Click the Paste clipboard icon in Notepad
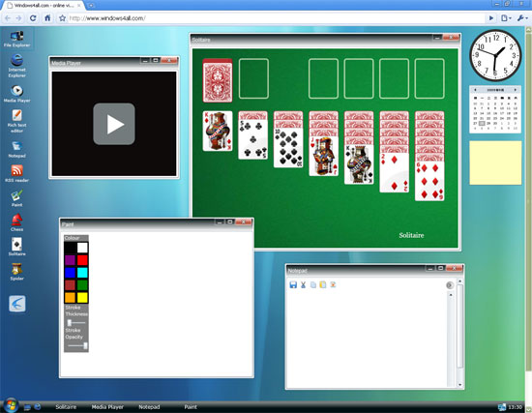Viewport: 532px width, 413px height. (323, 284)
